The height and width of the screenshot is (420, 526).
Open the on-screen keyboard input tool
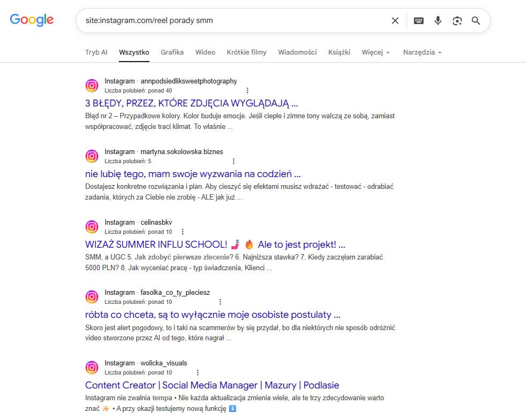[419, 21]
